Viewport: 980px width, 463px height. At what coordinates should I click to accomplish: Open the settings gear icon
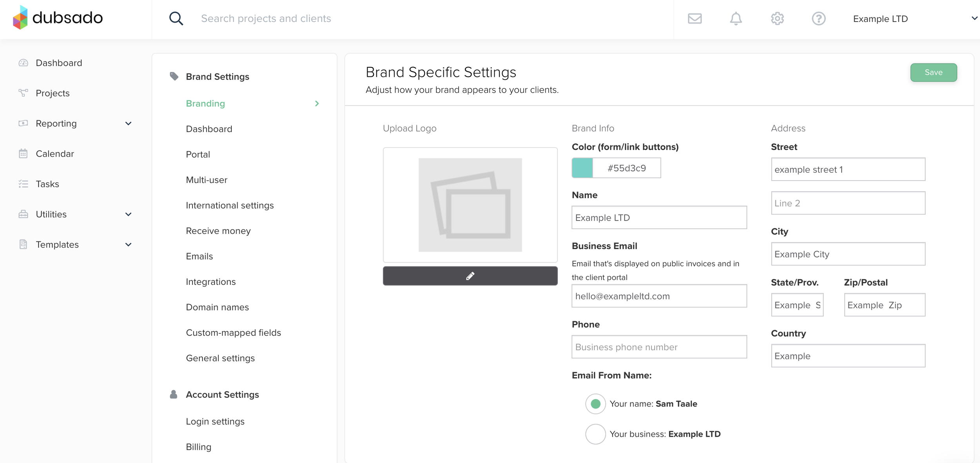777,18
